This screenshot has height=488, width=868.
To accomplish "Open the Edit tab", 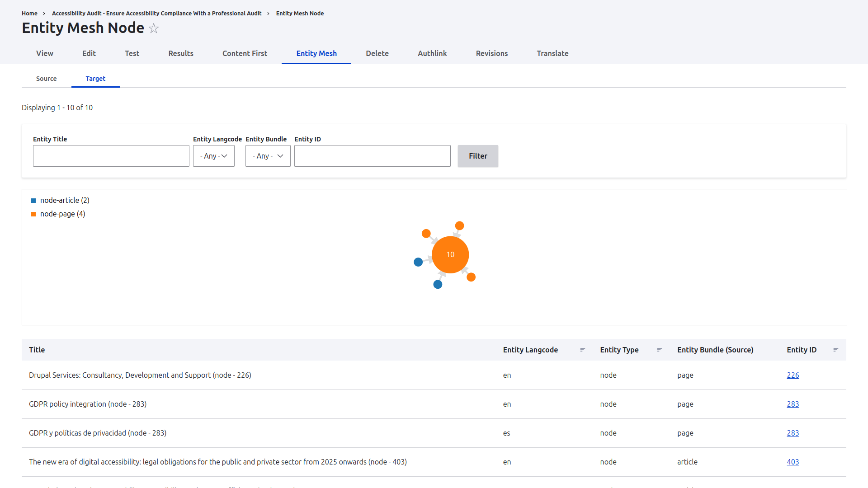I will click(89, 53).
